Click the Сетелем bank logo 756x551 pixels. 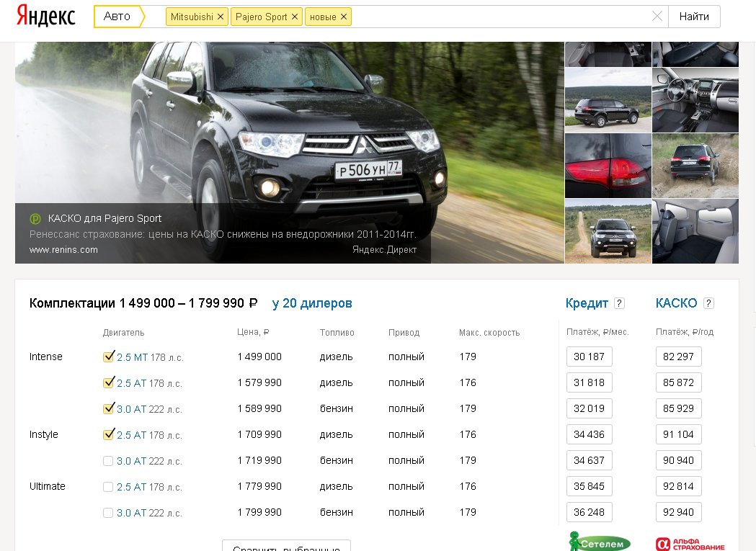(x=600, y=542)
